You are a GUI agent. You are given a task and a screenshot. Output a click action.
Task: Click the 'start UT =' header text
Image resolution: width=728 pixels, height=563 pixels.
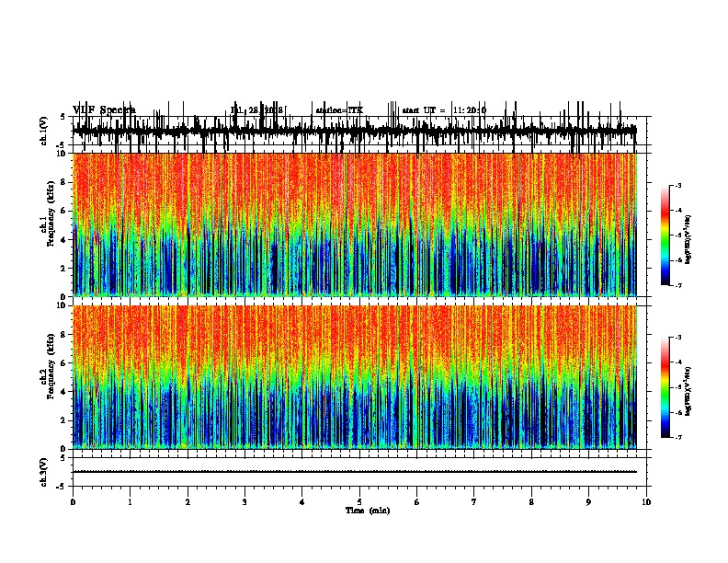(x=424, y=110)
